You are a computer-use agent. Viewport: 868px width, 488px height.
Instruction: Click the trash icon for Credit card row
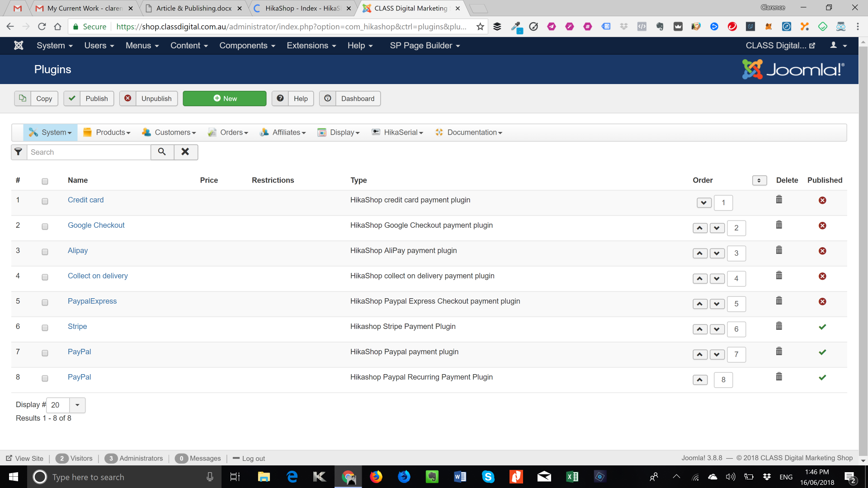click(779, 199)
